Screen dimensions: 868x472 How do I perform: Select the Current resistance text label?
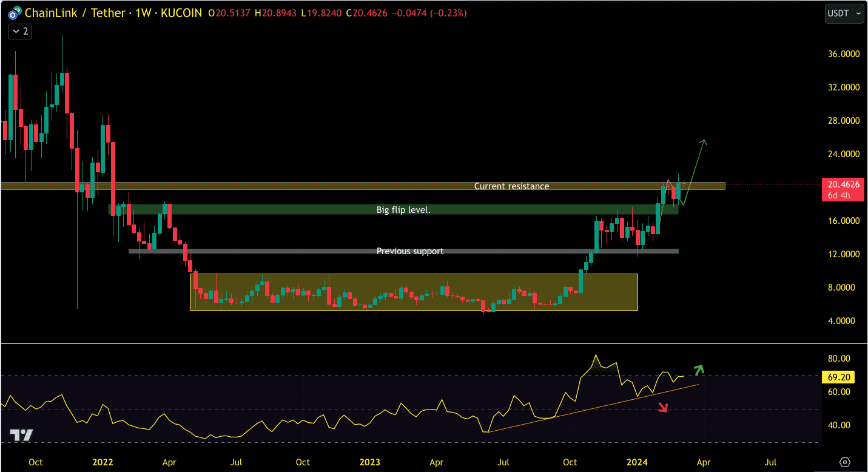pos(511,186)
